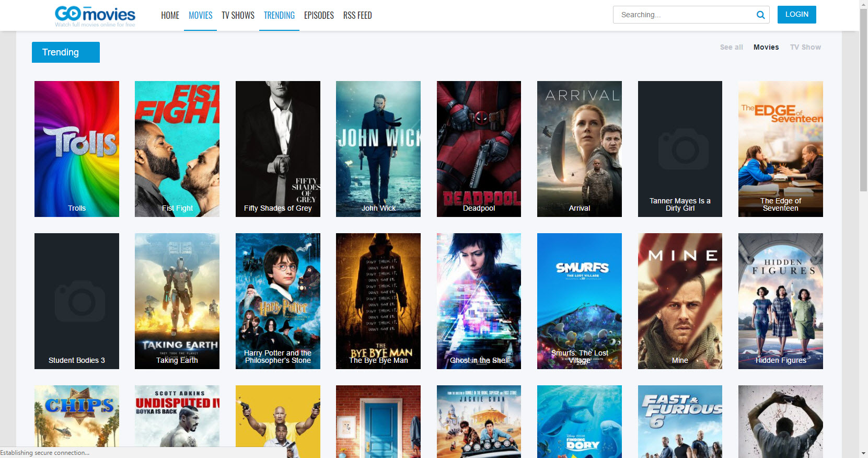Switch filter to TV Show
Viewport: 868px width, 458px height.
click(x=805, y=47)
